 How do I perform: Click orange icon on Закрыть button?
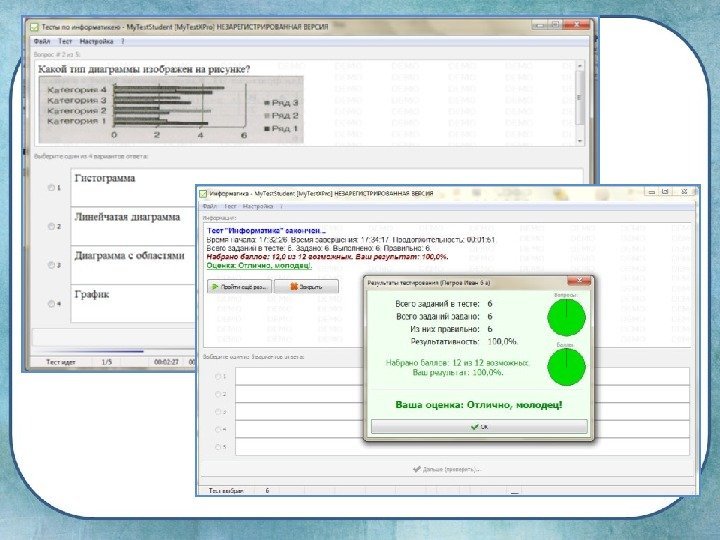coord(294,287)
